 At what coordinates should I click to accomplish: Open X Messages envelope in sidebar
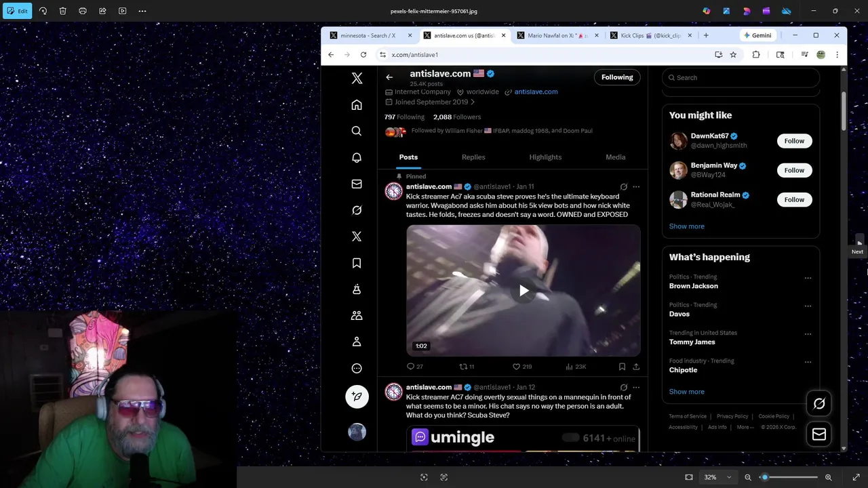click(x=357, y=184)
